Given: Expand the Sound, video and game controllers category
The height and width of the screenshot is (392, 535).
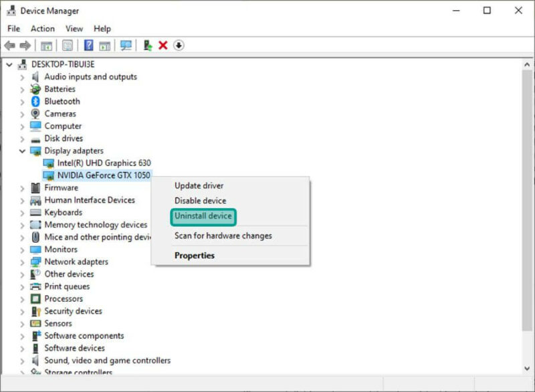Looking at the screenshot, I should pos(22,361).
